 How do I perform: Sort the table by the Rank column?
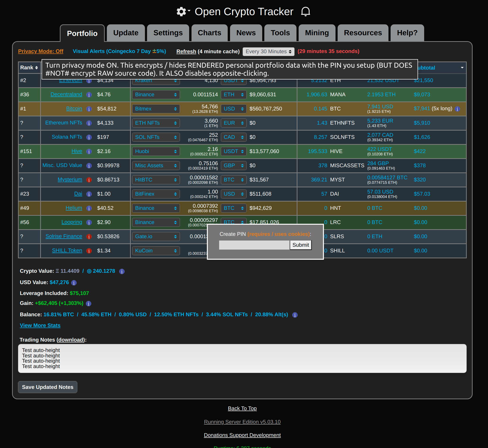(29, 68)
